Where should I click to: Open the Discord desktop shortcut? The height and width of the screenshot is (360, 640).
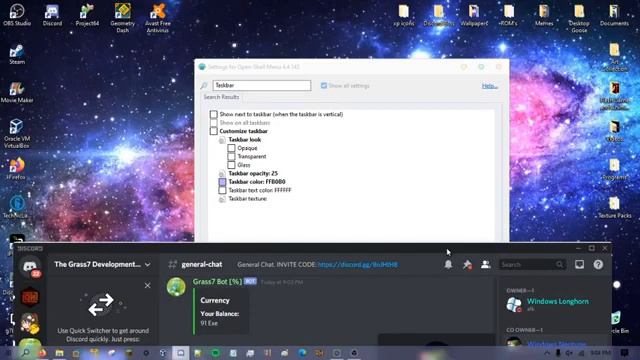point(52,15)
